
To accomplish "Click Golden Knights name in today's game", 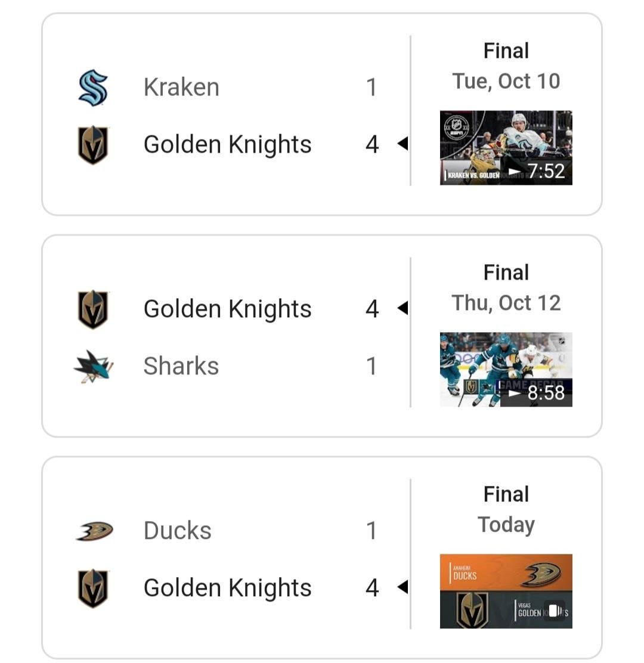I will pyautogui.click(x=227, y=588).
